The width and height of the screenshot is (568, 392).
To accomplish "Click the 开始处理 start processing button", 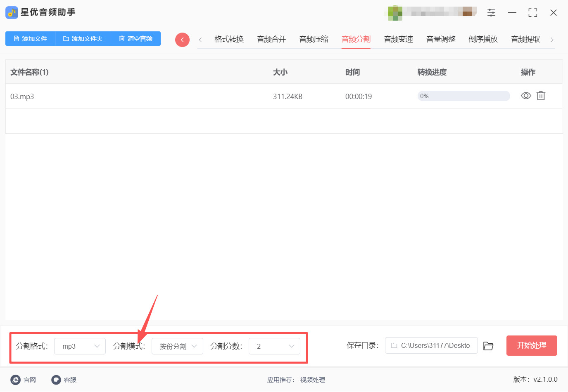I will (532, 345).
